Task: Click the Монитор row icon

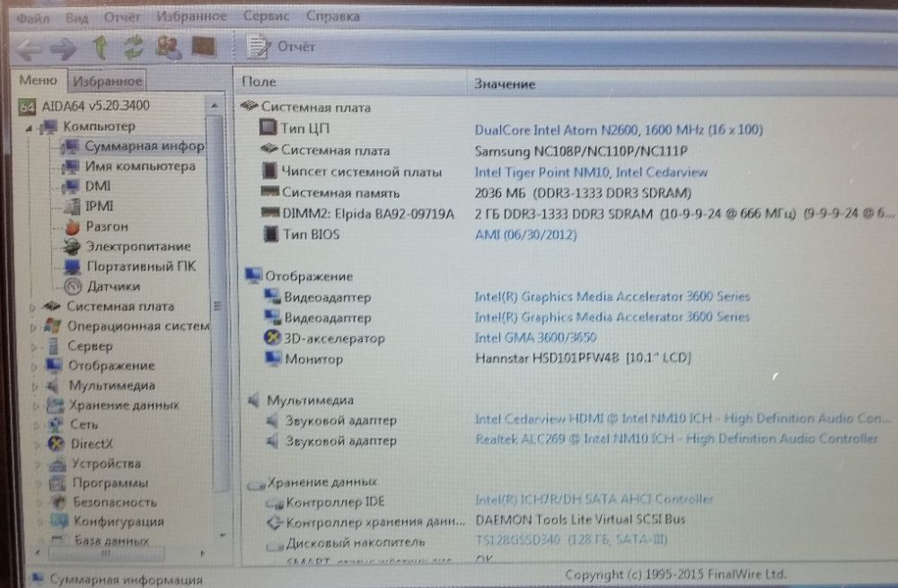Action: coord(273,358)
